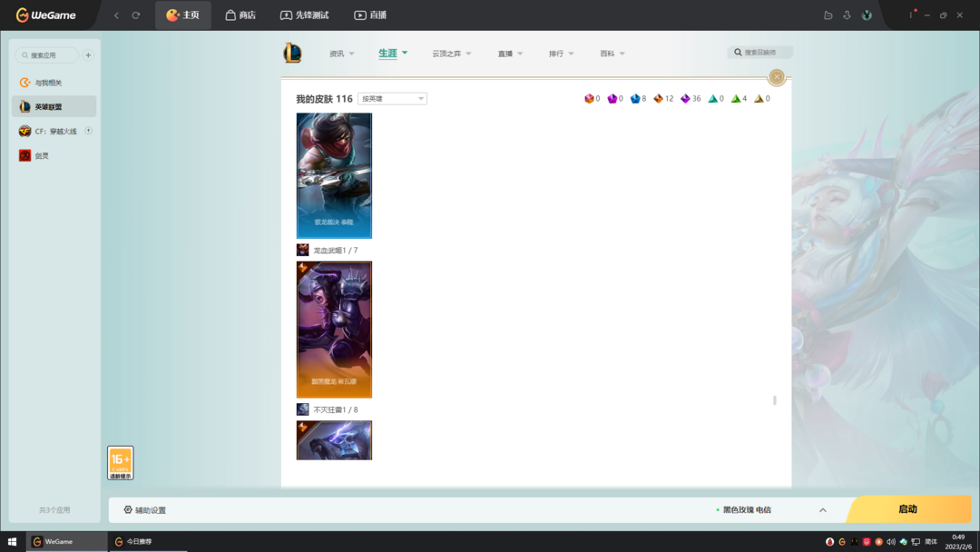
Task: Open the 按英雄 skin sorting dropdown
Action: click(x=393, y=99)
